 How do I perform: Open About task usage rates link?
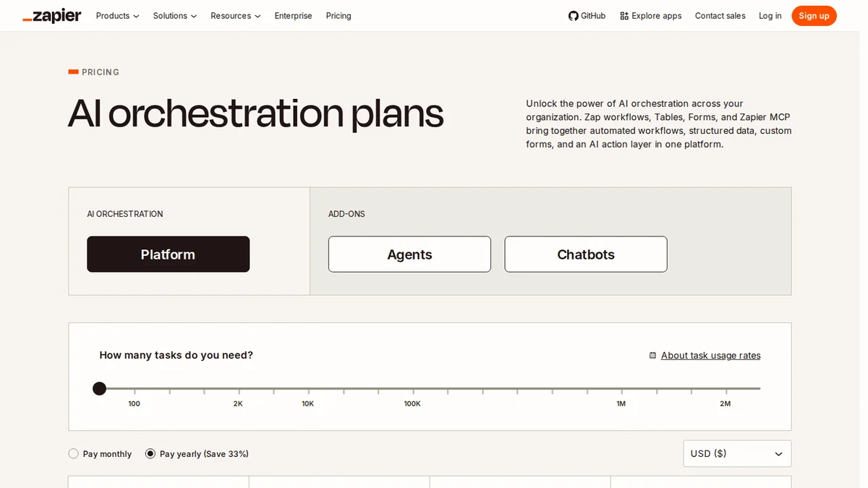click(710, 356)
